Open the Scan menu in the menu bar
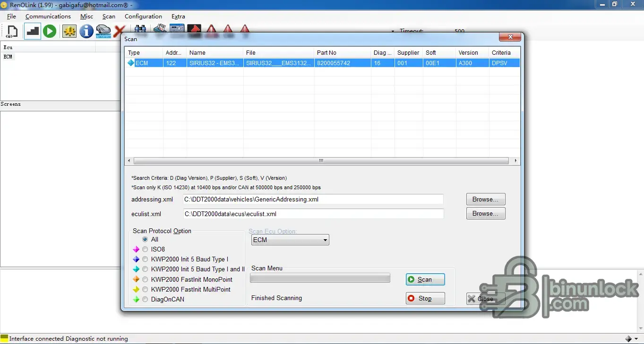 point(109,16)
